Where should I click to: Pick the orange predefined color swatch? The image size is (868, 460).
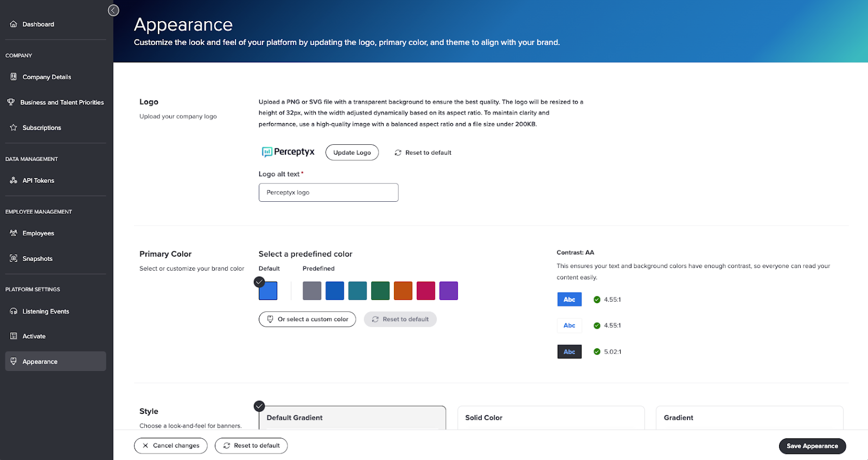point(403,291)
